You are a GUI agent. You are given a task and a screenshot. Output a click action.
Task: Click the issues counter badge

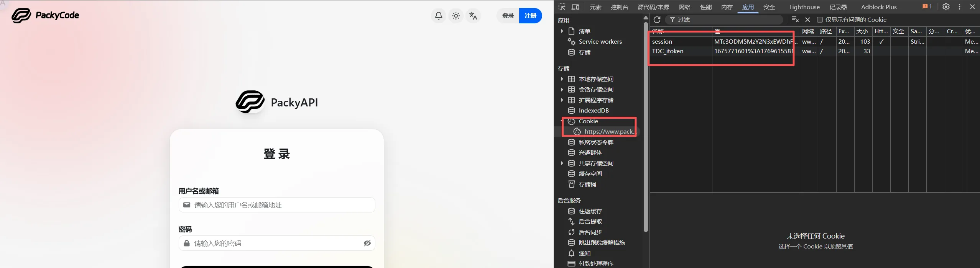click(927, 7)
